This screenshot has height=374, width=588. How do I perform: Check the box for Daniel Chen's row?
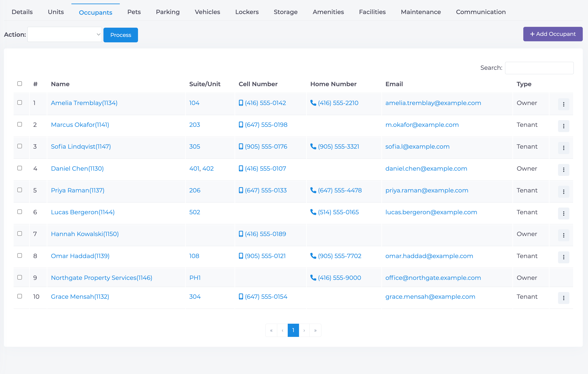tap(20, 168)
